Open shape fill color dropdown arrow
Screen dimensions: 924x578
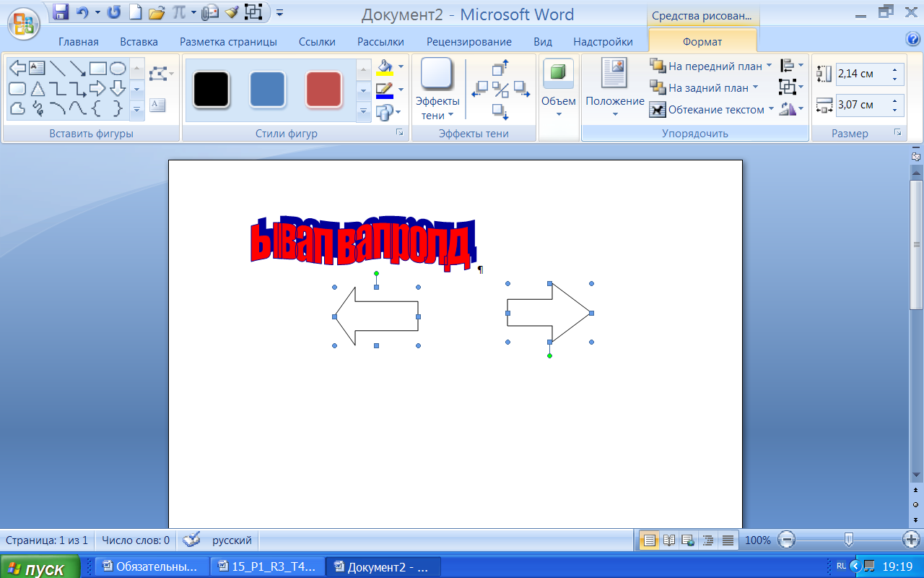(x=401, y=66)
